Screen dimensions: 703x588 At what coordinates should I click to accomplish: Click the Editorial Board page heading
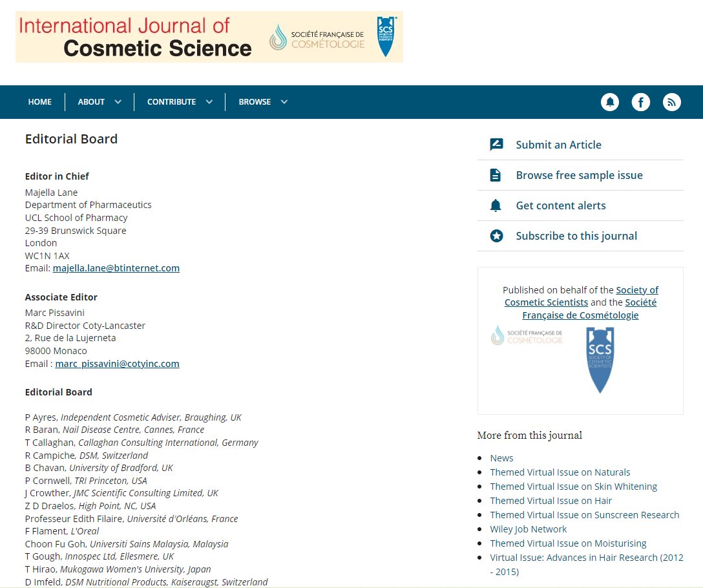71,139
